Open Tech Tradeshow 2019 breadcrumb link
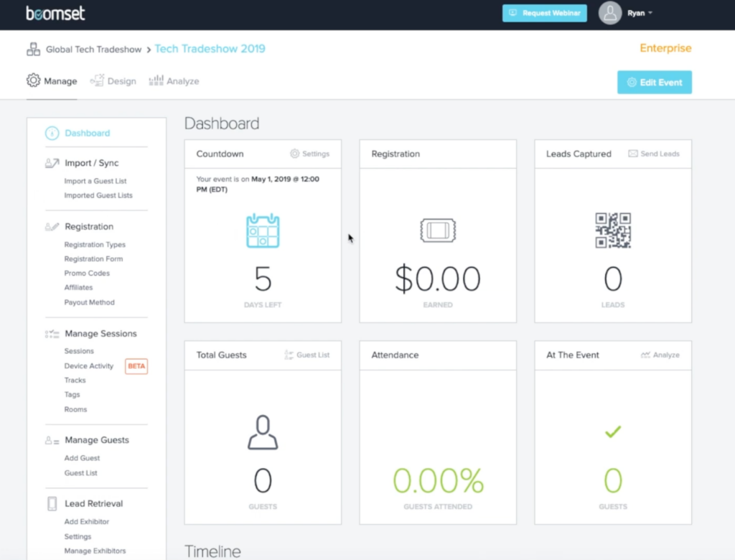This screenshot has width=735, height=560. 210,49
